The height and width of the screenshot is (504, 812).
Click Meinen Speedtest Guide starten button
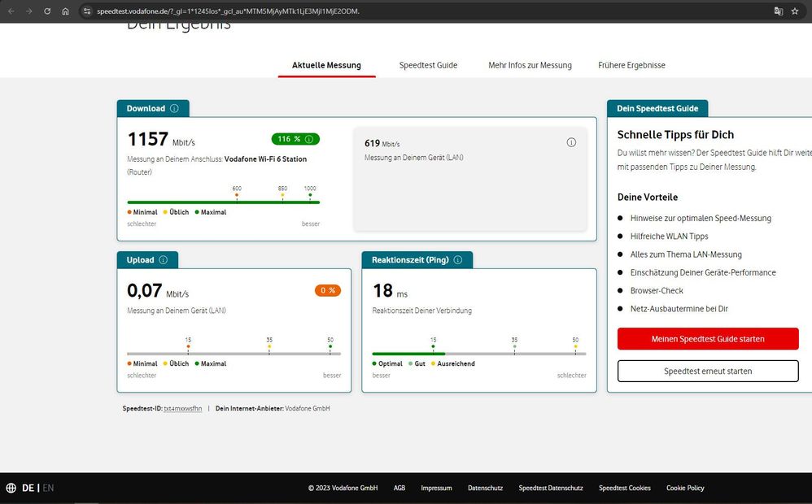708,339
